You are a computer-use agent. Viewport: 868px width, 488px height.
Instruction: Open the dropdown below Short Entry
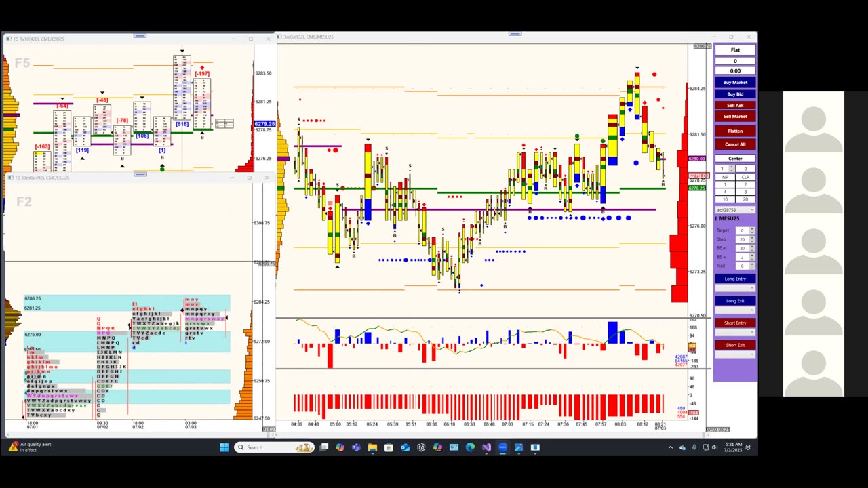(735, 332)
